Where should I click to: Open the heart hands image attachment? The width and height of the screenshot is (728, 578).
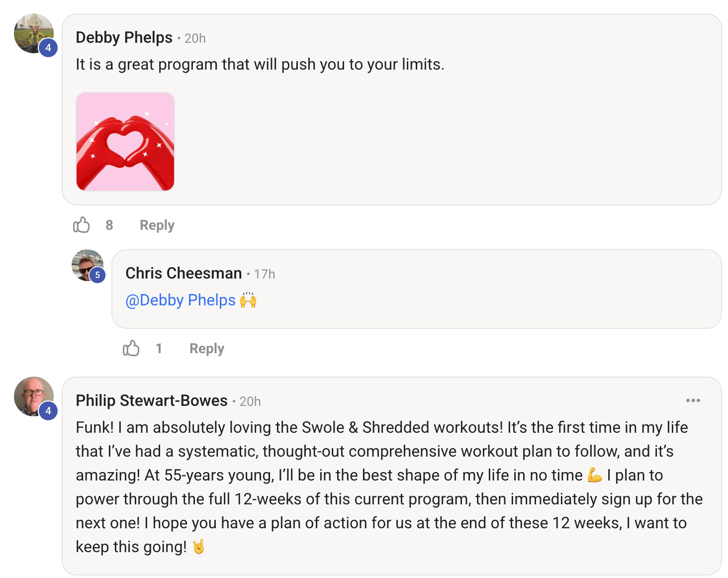click(x=125, y=142)
